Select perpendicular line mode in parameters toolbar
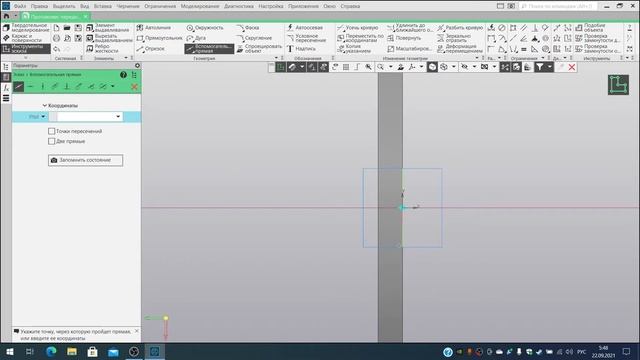640x360 pixels. [67, 87]
